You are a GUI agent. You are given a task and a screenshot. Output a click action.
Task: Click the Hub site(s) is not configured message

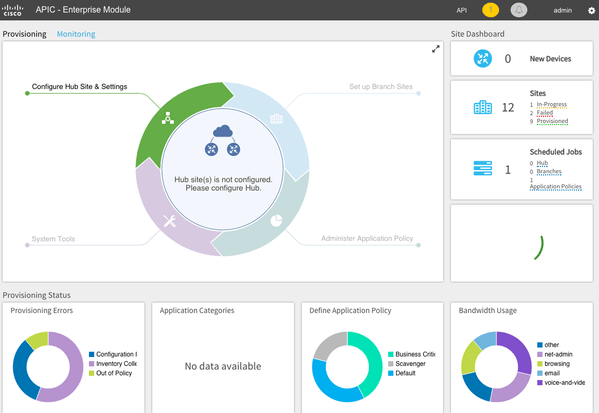tap(223, 184)
